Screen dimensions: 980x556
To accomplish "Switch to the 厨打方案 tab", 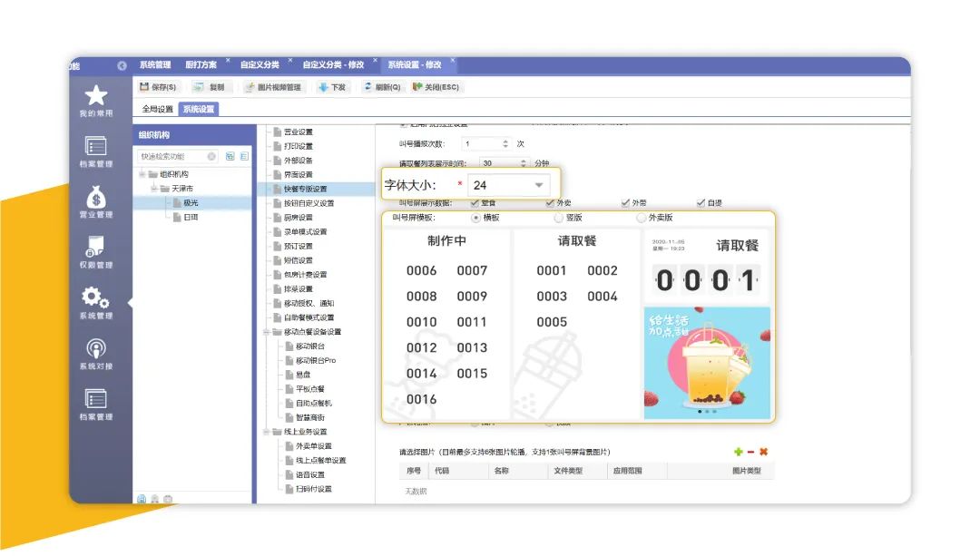I will (x=201, y=65).
